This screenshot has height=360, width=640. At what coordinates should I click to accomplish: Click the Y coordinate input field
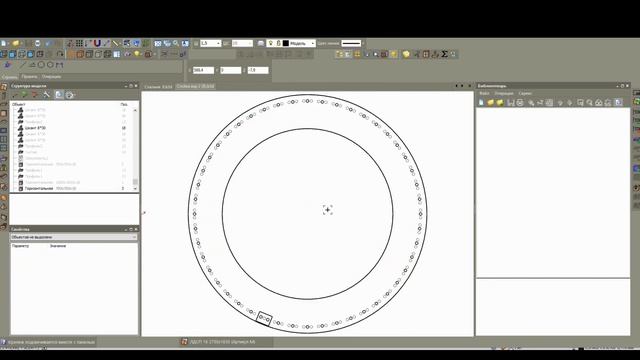(231, 70)
